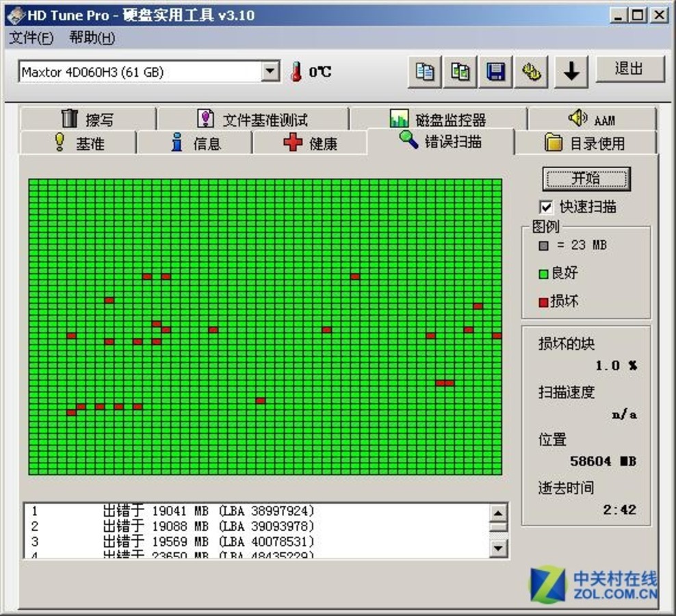The width and height of the screenshot is (676, 616).
Task: Click the red 损坏 legend swatch
Action: 544,303
